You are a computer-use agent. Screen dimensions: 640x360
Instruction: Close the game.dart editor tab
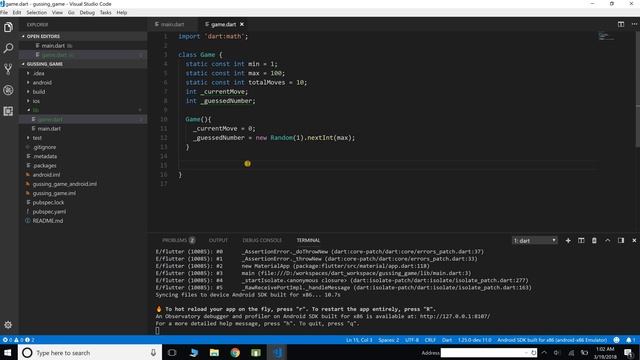(x=242, y=24)
